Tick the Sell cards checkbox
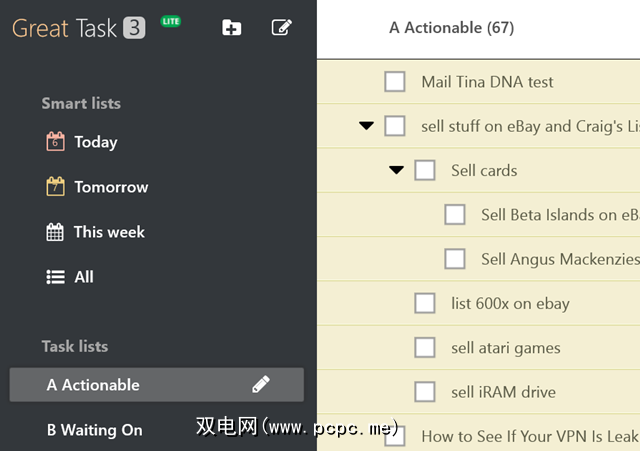This screenshot has height=451, width=640. coord(425,170)
